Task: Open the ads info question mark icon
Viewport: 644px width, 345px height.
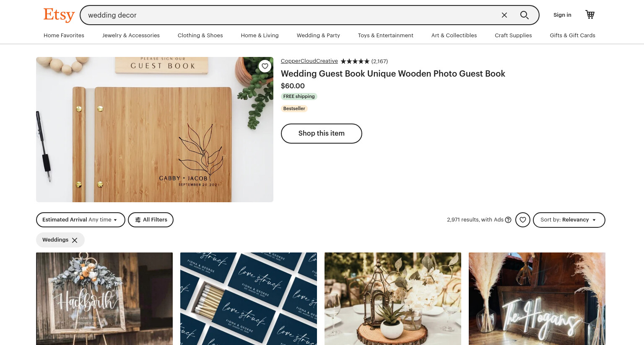Action: click(508, 220)
